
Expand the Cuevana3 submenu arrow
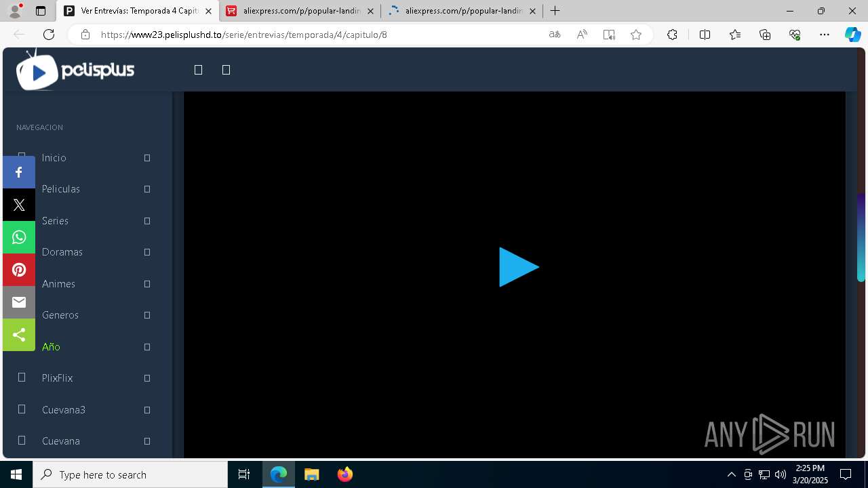click(147, 410)
